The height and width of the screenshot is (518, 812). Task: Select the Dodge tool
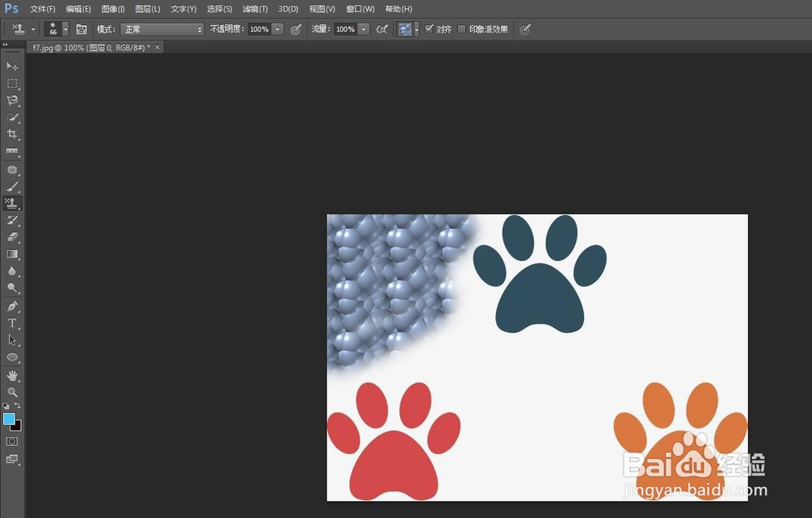pyautogui.click(x=12, y=288)
